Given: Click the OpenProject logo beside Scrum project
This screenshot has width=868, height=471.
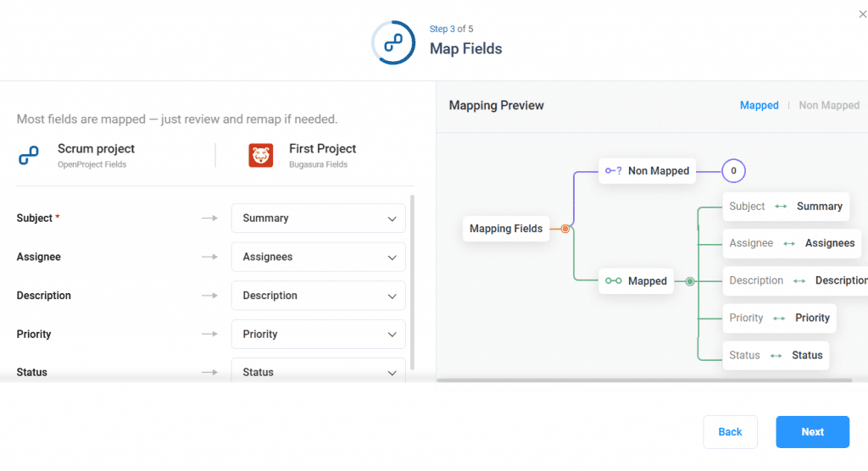Looking at the screenshot, I should tap(28, 156).
